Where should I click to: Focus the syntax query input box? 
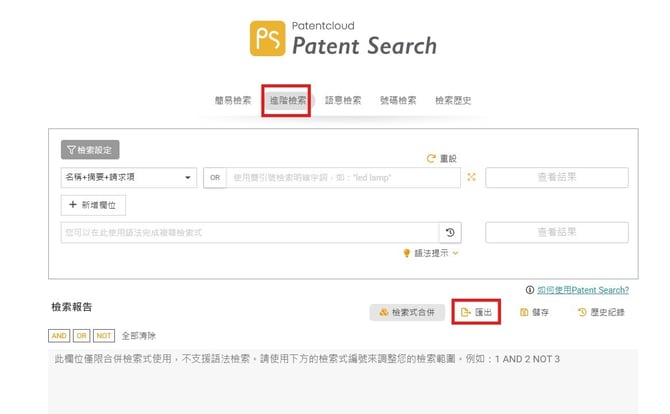[x=250, y=232]
